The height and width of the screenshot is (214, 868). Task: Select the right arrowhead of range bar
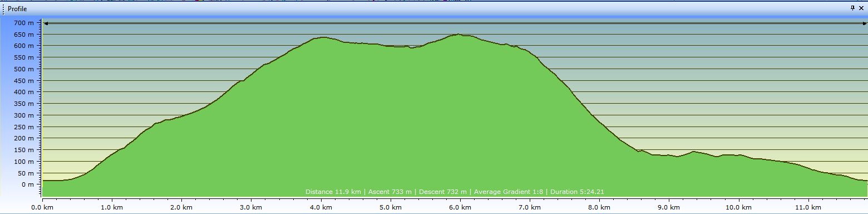[864, 23]
